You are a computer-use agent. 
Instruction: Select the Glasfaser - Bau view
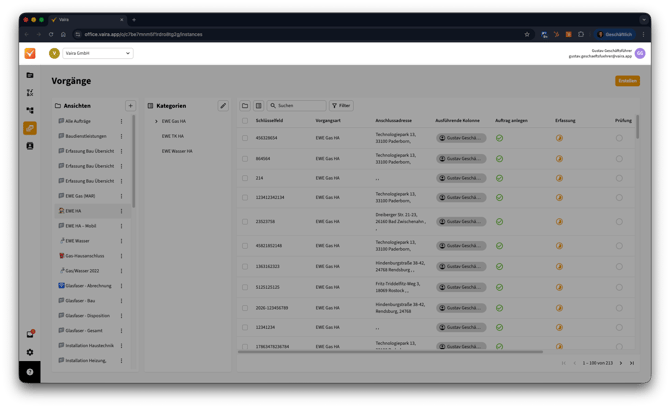point(79,300)
